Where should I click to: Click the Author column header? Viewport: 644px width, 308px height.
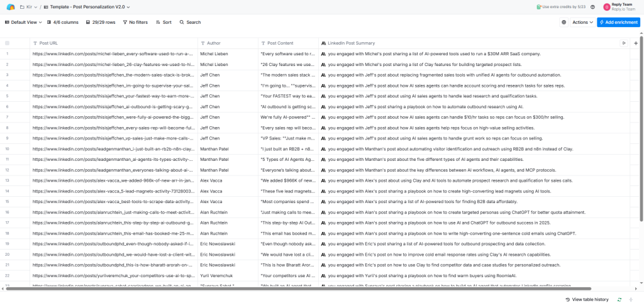228,43
